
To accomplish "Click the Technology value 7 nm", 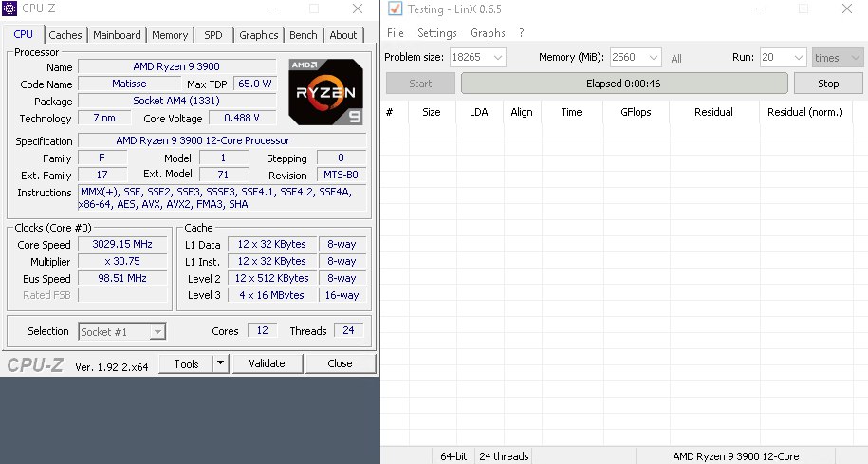I will coord(104,118).
